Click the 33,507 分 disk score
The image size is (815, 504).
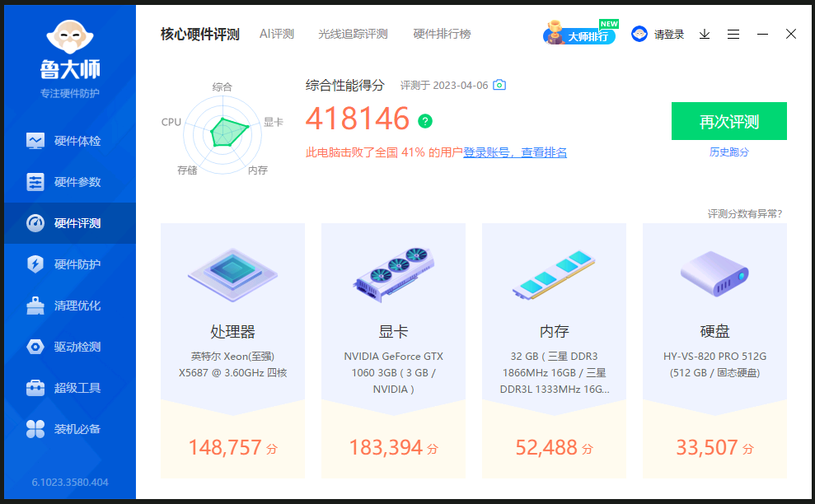tap(714, 447)
